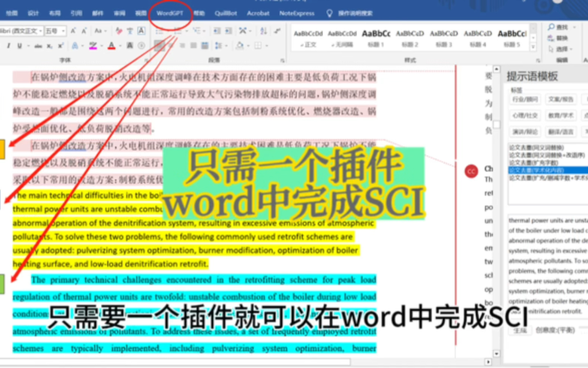Apply character shading icon
Viewport: 588px width, 368px height.
coord(130,46)
